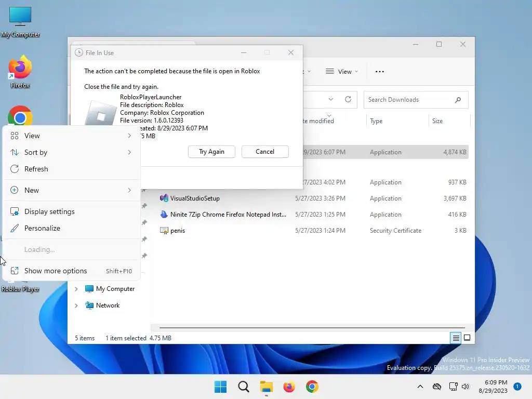Image resolution: width=532 pixels, height=399 pixels.
Task: Open volume tray icon
Action: [x=465, y=387]
